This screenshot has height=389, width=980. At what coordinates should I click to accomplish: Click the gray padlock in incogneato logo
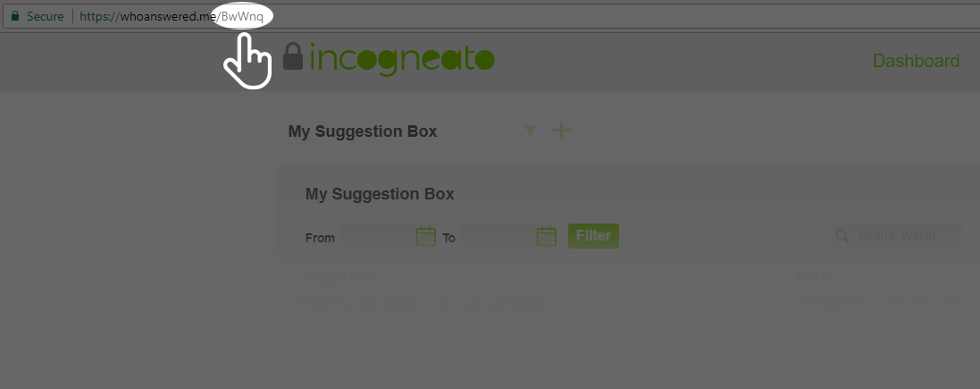292,56
